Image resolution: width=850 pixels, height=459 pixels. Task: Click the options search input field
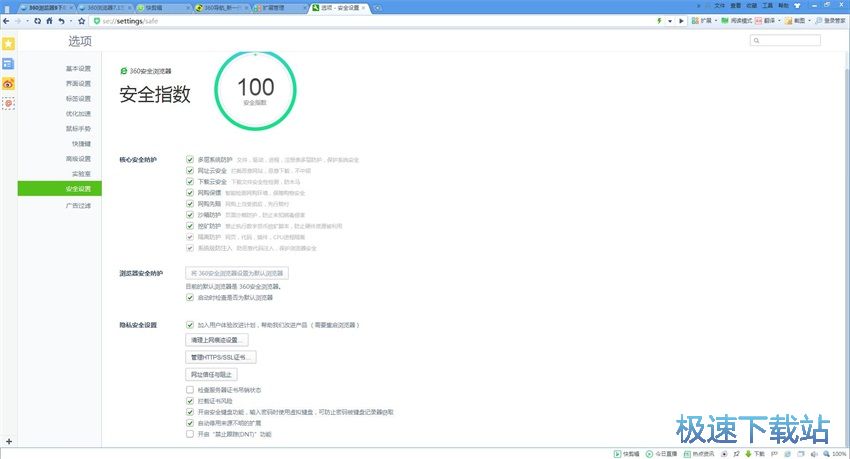pyautogui.click(x=785, y=40)
